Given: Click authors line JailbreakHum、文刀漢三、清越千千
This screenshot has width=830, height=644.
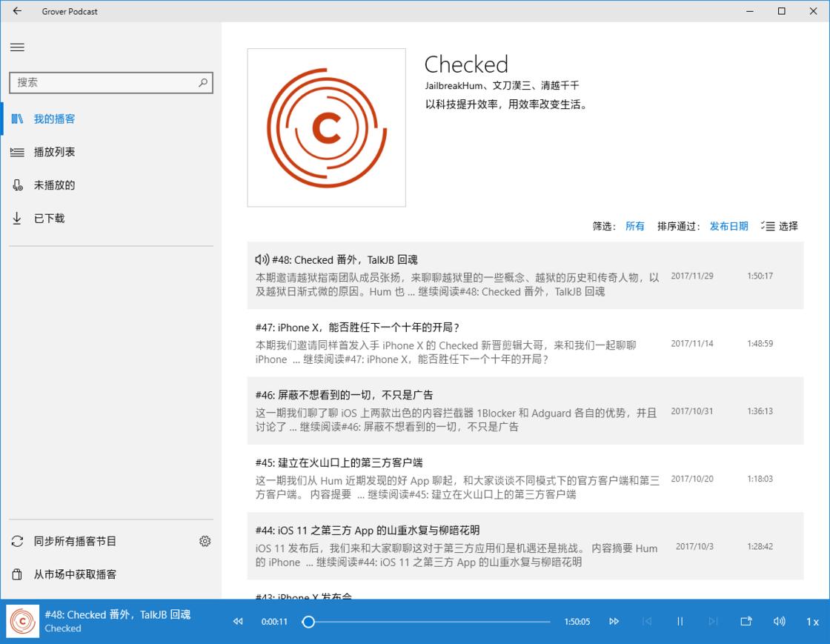Looking at the screenshot, I should click(x=502, y=85).
